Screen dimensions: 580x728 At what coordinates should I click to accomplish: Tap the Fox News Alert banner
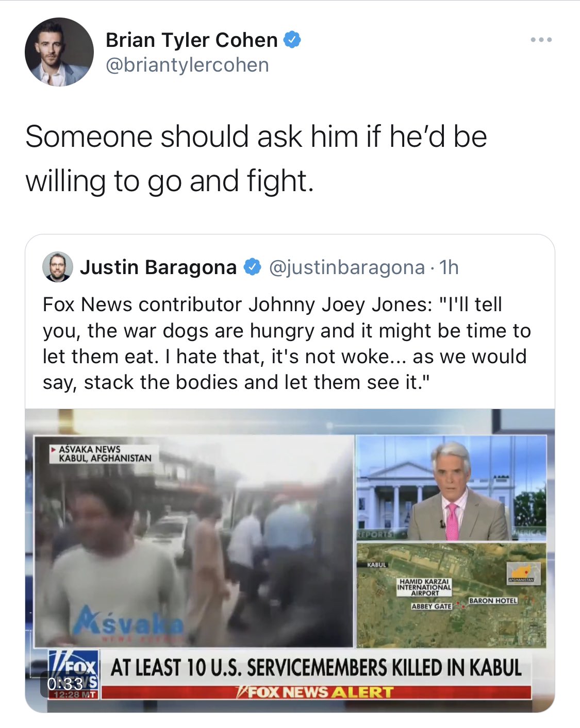click(315, 692)
